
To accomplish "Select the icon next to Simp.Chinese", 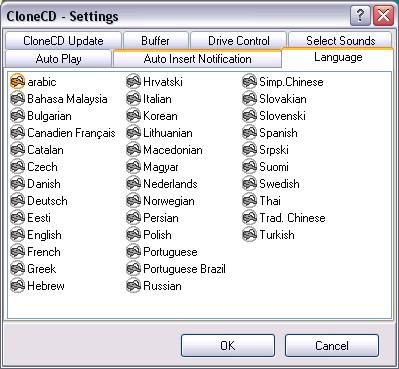I will (250, 82).
